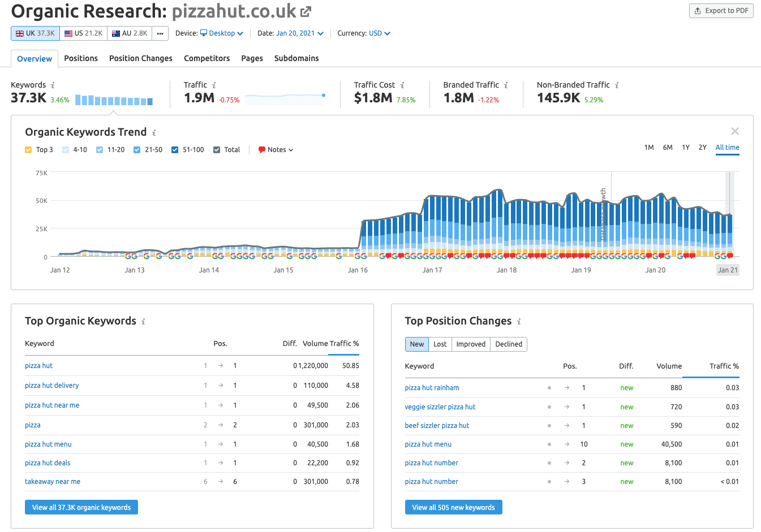Expand the Notes dropdown
Image resolution: width=761 pixels, height=532 pixels.
coord(276,150)
